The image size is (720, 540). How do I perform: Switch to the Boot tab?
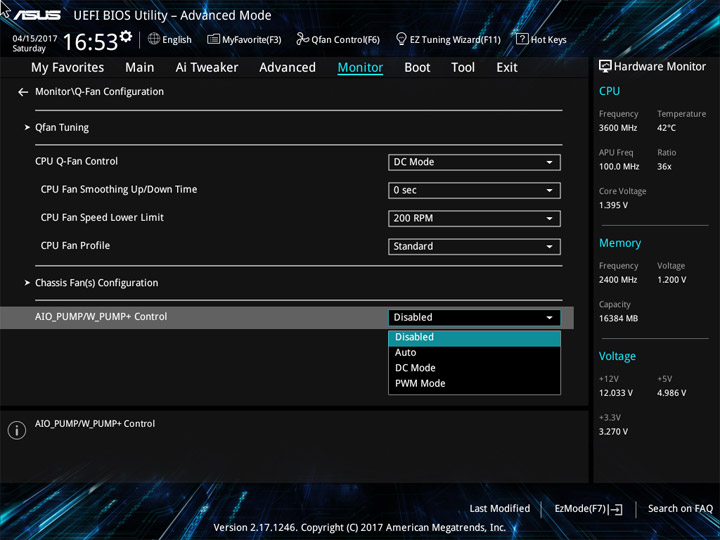(x=417, y=68)
